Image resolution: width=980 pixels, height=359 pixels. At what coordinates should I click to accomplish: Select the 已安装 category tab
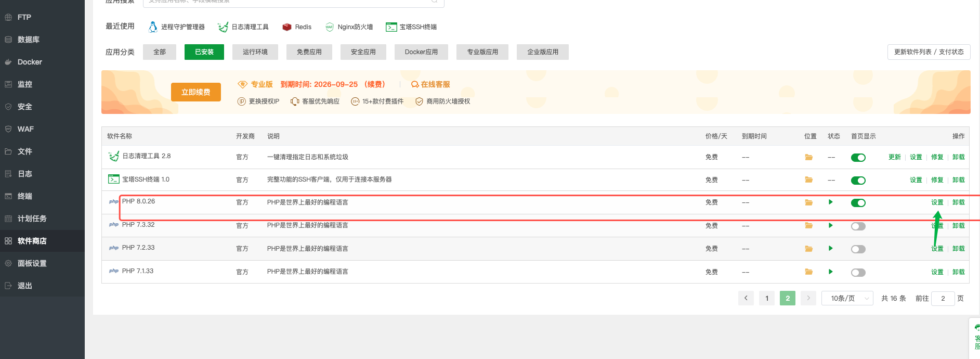(x=204, y=52)
